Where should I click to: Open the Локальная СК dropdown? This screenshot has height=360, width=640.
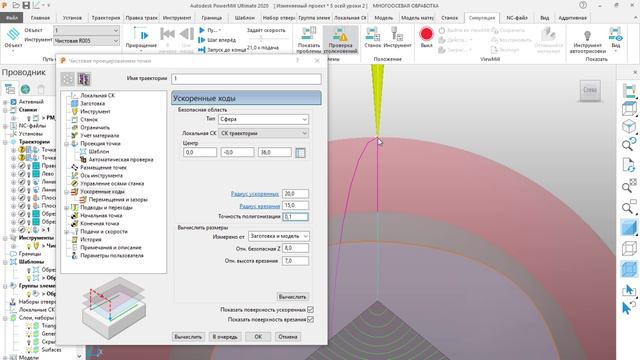pyautogui.click(x=263, y=133)
